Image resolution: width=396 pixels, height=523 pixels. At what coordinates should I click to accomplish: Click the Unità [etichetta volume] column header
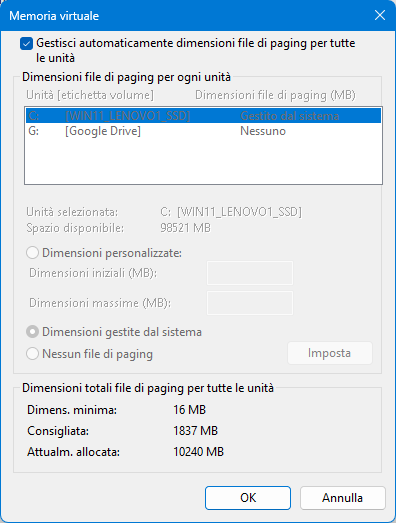pos(90,95)
